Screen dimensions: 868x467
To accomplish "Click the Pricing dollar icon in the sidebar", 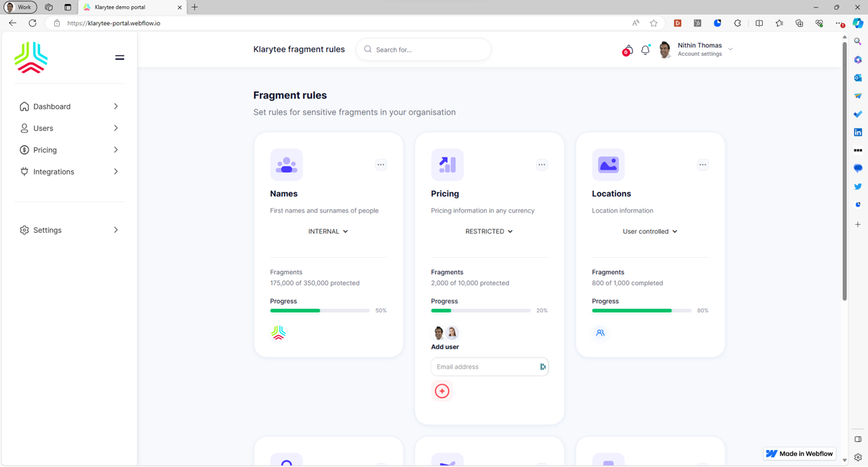I will (x=24, y=150).
